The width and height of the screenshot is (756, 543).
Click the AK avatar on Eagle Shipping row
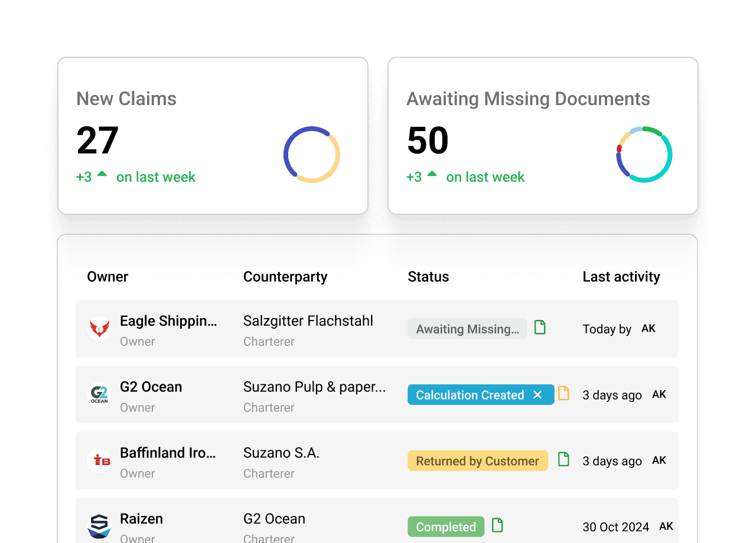click(648, 328)
